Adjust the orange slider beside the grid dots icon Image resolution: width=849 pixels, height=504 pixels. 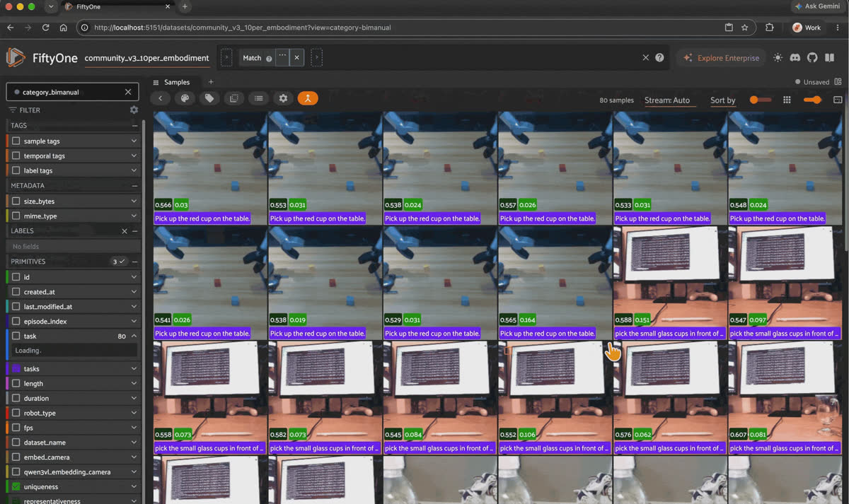click(812, 100)
